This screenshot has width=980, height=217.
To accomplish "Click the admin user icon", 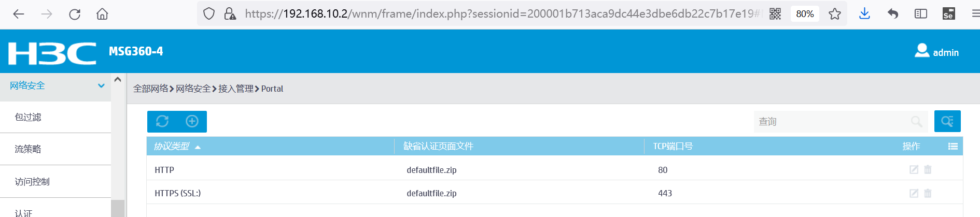I will tap(922, 51).
